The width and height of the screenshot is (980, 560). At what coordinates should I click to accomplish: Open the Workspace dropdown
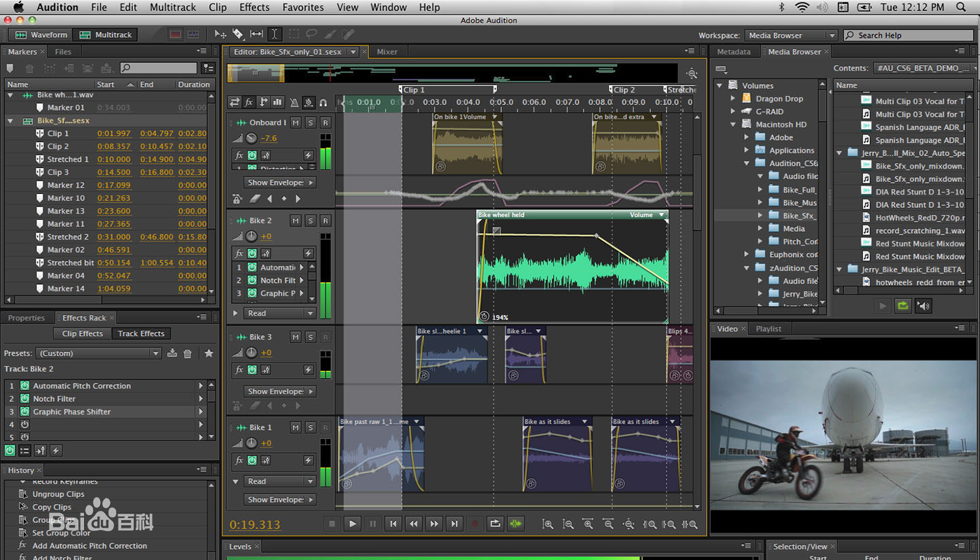(x=790, y=35)
